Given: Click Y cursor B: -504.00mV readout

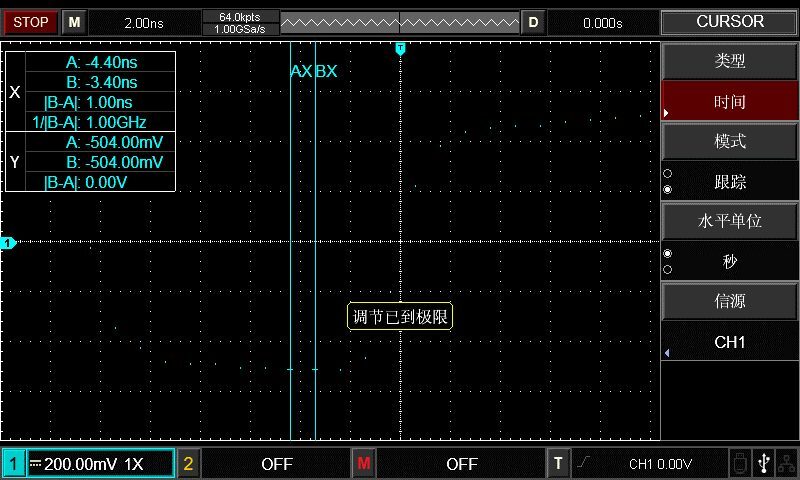Looking at the screenshot, I should click(114, 162).
